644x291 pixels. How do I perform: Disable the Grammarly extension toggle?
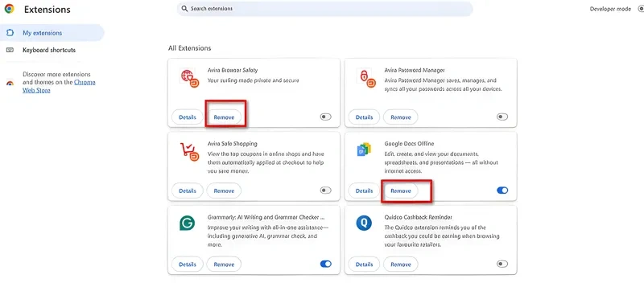click(x=325, y=264)
